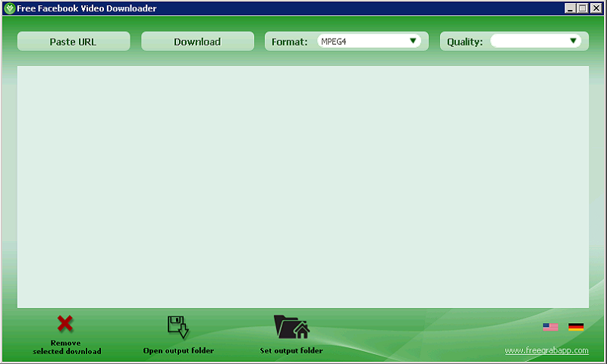Maximize the downloader window
This screenshot has width=607, height=364.
[582, 8]
